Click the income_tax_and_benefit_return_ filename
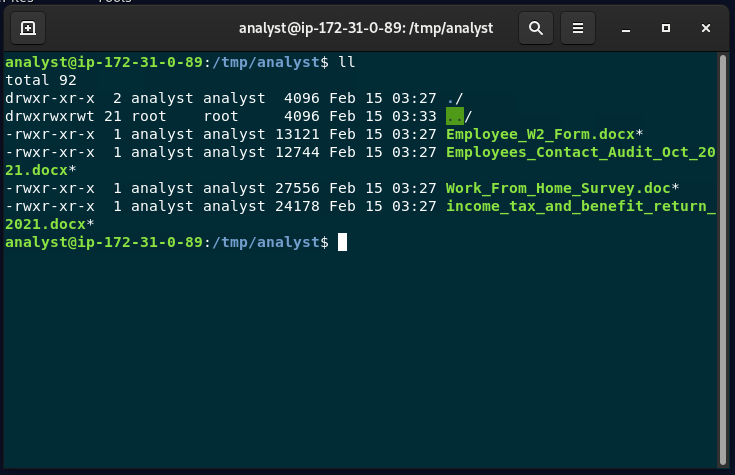The image size is (735, 475). pos(580,206)
